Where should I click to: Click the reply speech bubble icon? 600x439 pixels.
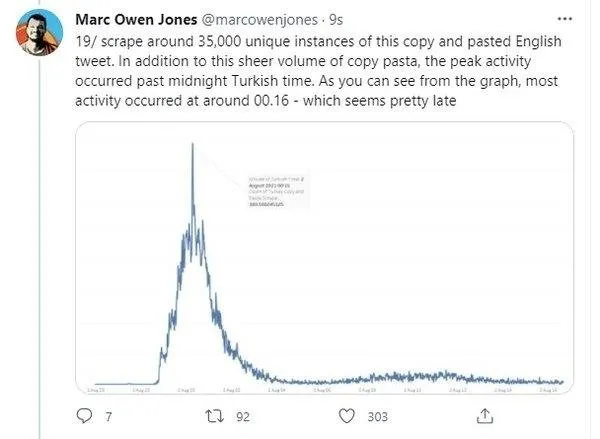[84, 416]
